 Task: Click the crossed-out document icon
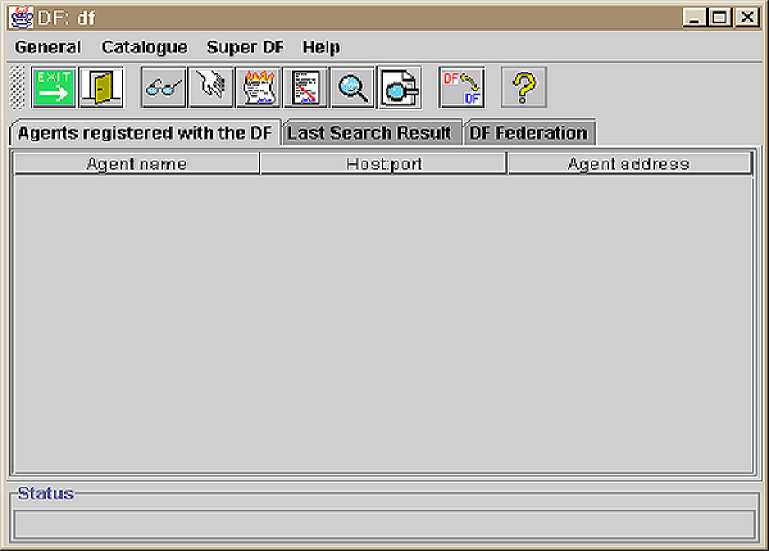(x=306, y=88)
